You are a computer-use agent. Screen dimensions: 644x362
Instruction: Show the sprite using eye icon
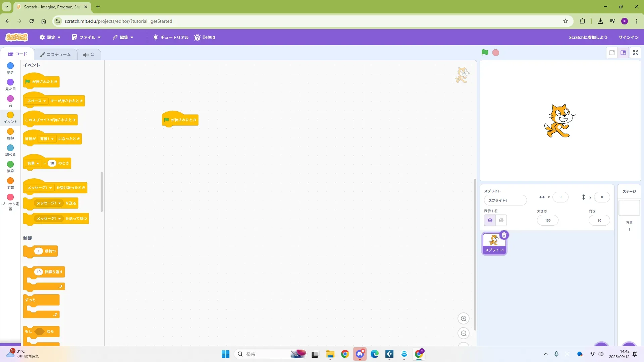490,220
